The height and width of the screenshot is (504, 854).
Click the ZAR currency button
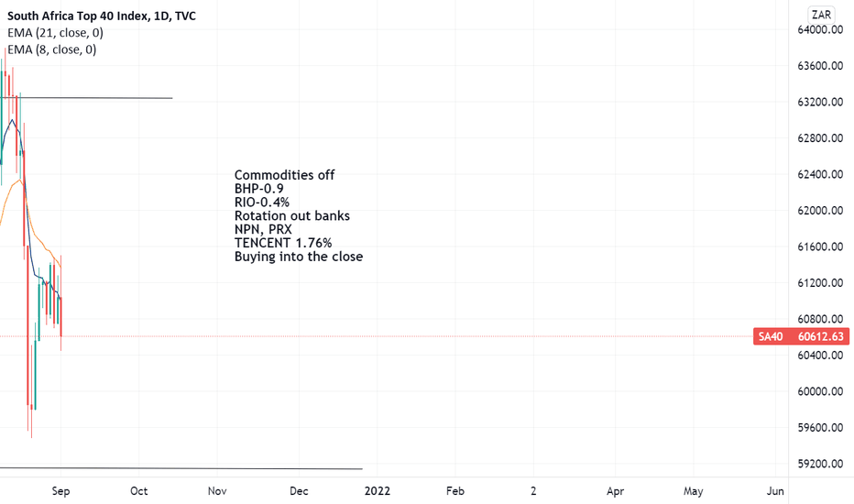tap(821, 15)
